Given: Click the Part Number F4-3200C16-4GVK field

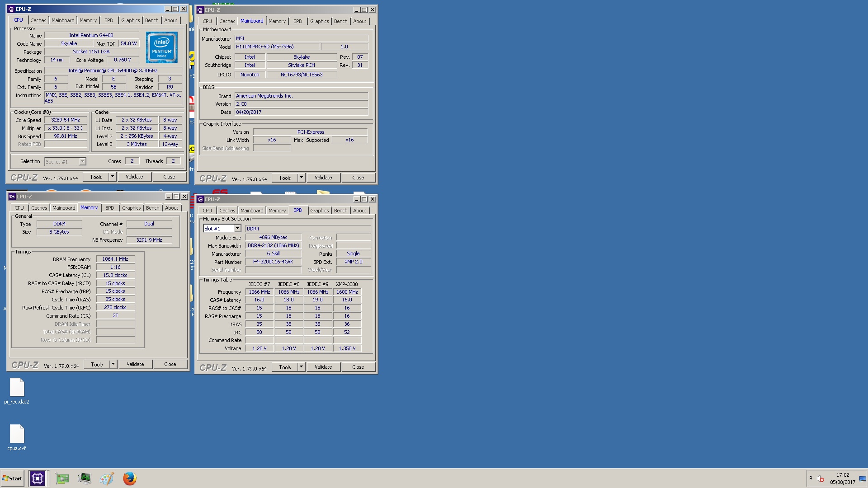Looking at the screenshot, I should [273, 262].
